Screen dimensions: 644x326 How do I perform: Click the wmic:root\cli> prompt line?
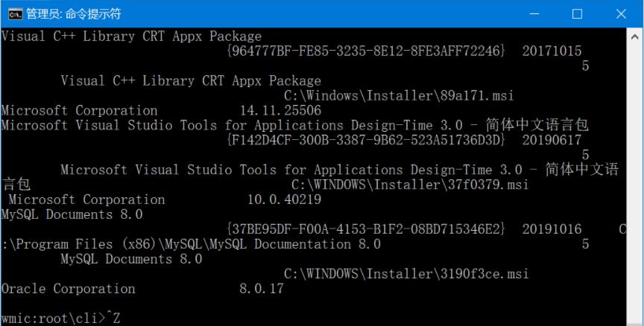(61, 319)
